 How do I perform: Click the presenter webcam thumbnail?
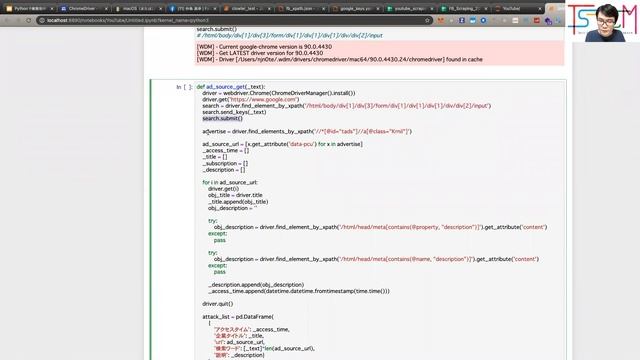click(x=603, y=21)
